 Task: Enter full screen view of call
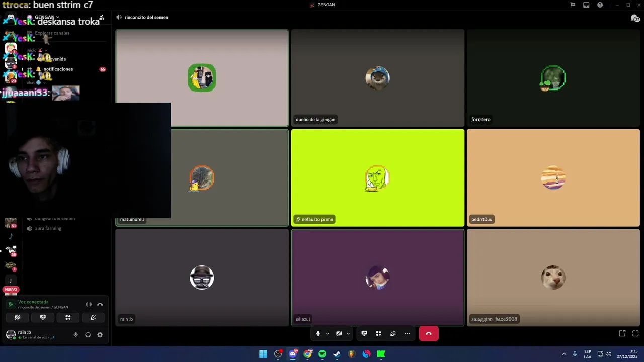point(635,333)
